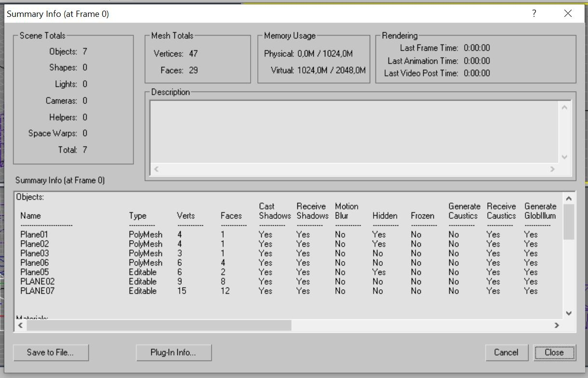
Task: Select the Plane01 row name
Action: click(34, 235)
